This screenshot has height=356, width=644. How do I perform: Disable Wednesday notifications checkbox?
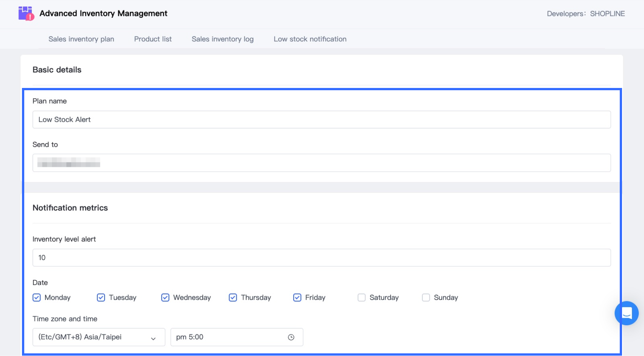[165, 298]
